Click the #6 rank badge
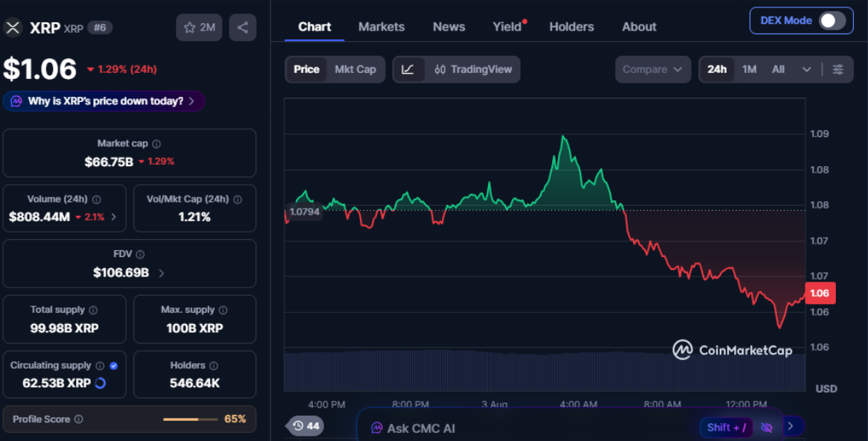The height and width of the screenshot is (441, 868). coord(100,28)
